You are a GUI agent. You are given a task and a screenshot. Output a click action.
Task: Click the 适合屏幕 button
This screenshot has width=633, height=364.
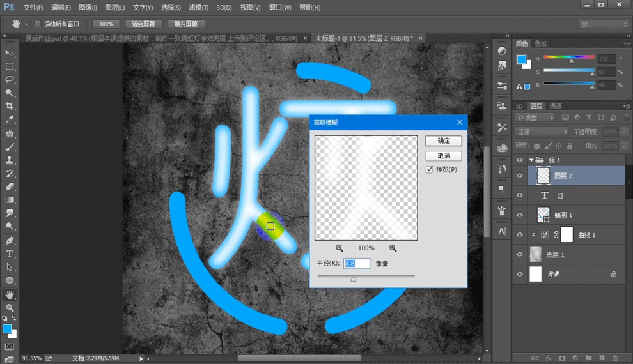(x=143, y=24)
